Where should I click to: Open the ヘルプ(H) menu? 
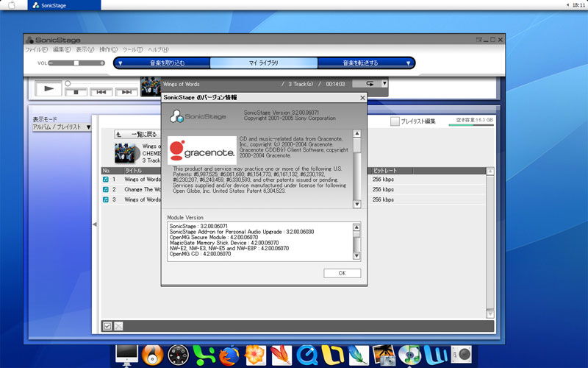(158, 49)
